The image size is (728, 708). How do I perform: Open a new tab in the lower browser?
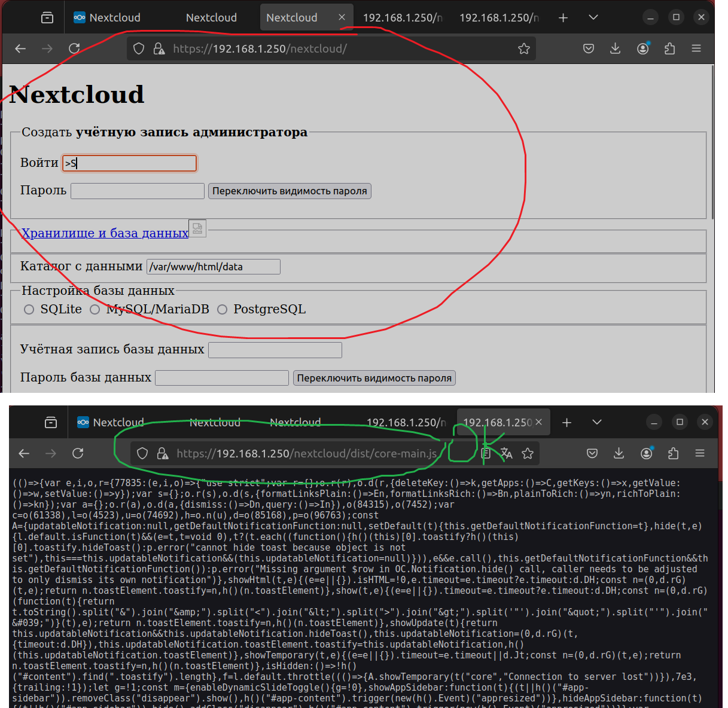[566, 422]
